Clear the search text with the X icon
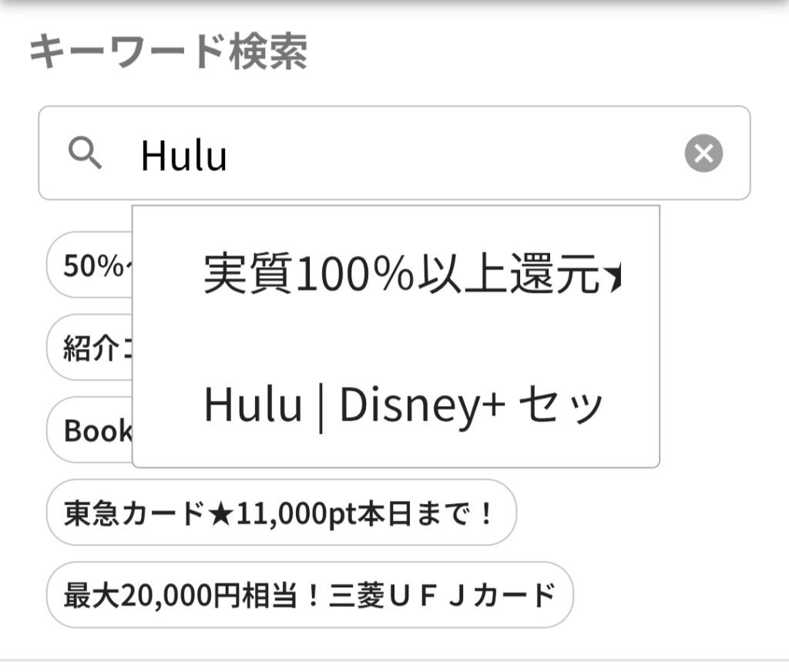The image size is (789, 672). [x=703, y=153]
